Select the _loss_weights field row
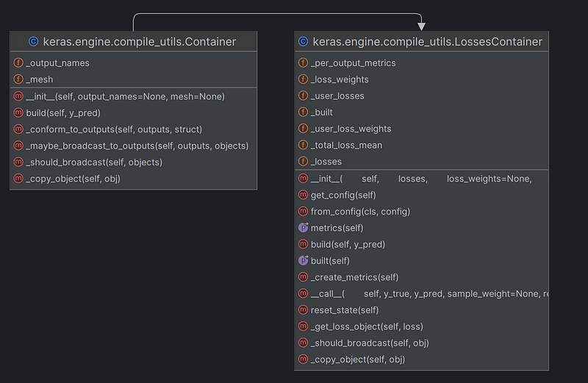The image size is (588, 383). (340, 79)
